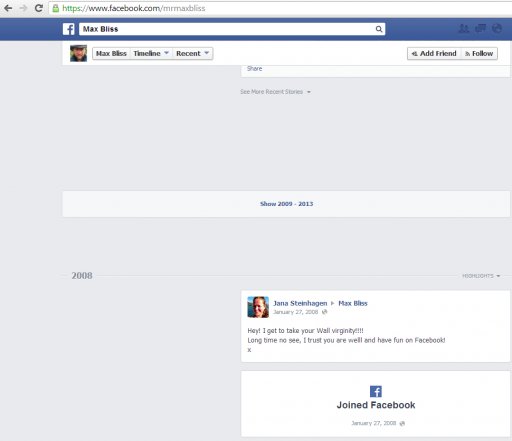Click the Joined Facebook logo icon
512x441 pixels.
tap(376, 391)
